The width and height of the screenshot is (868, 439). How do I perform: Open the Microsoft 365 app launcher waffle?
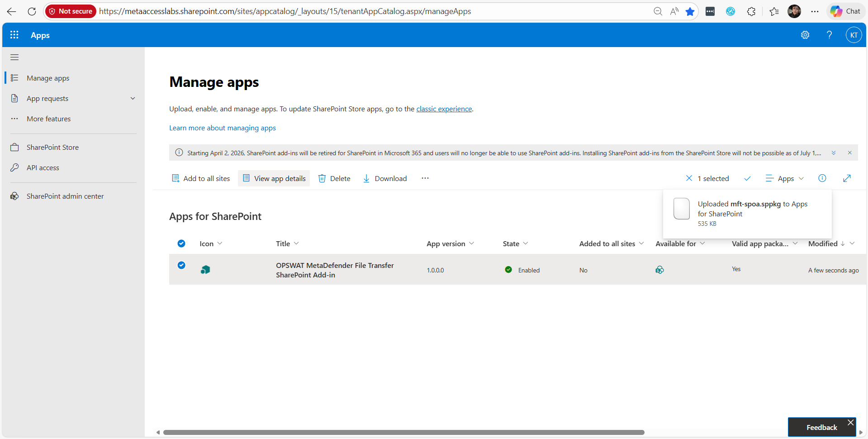(14, 34)
